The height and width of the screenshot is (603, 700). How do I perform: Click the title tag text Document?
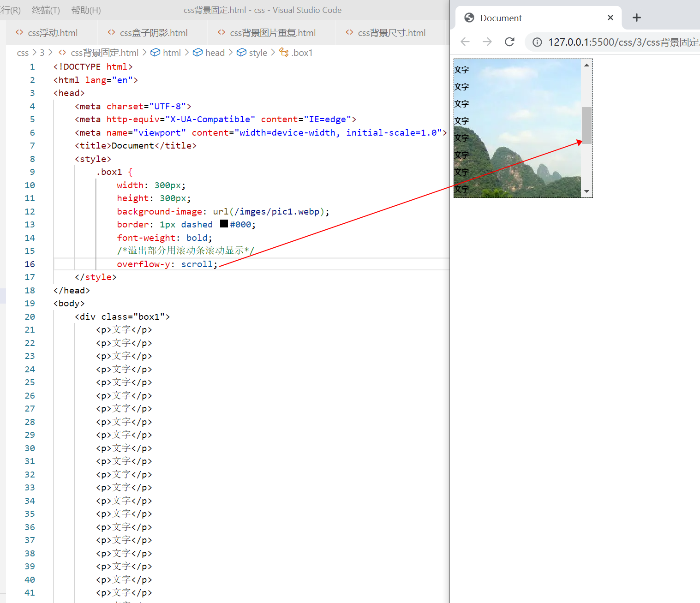(x=133, y=146)
